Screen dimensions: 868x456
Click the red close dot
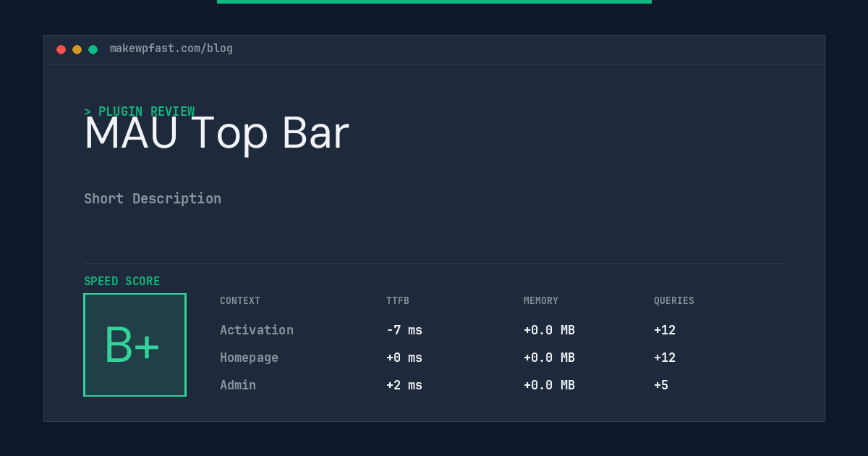[x=61, y=49]
